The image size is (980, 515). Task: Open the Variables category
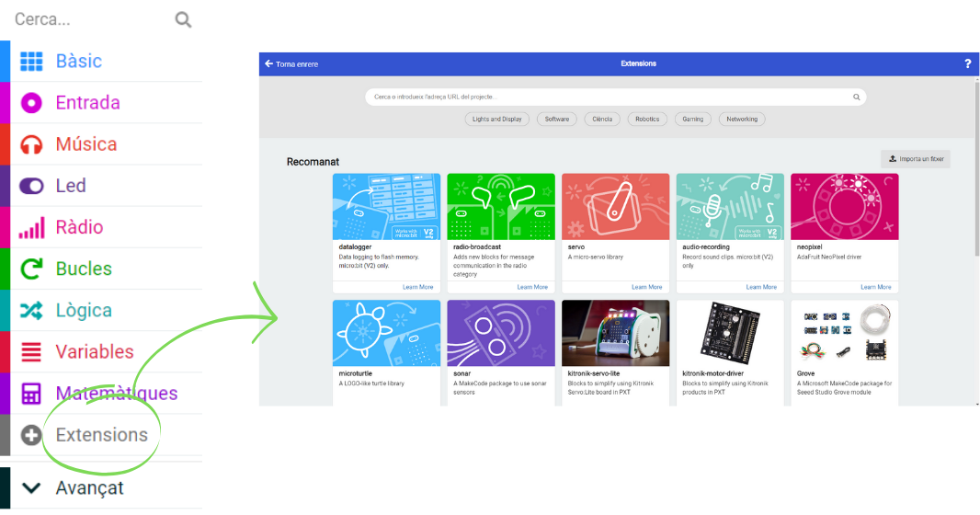click(x=94, y=352)
